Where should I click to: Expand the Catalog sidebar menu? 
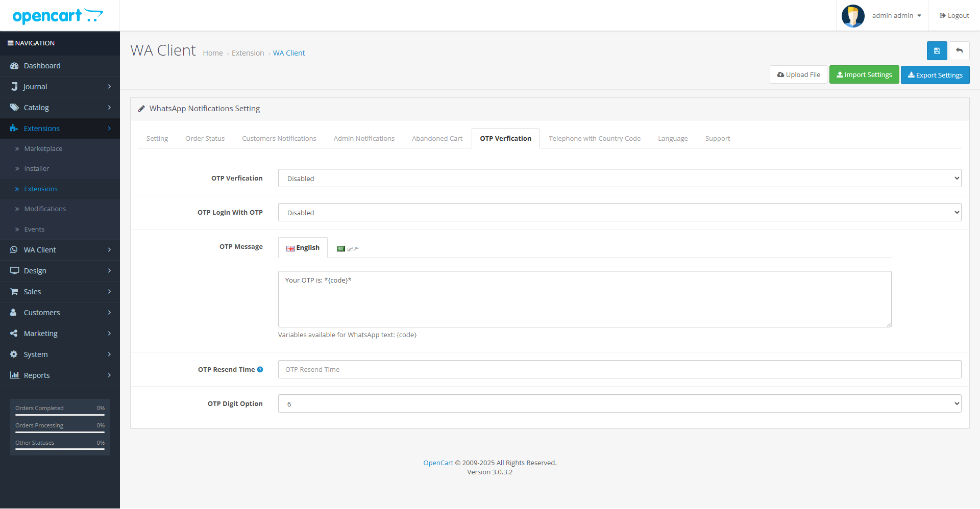(x=36, y=108)
